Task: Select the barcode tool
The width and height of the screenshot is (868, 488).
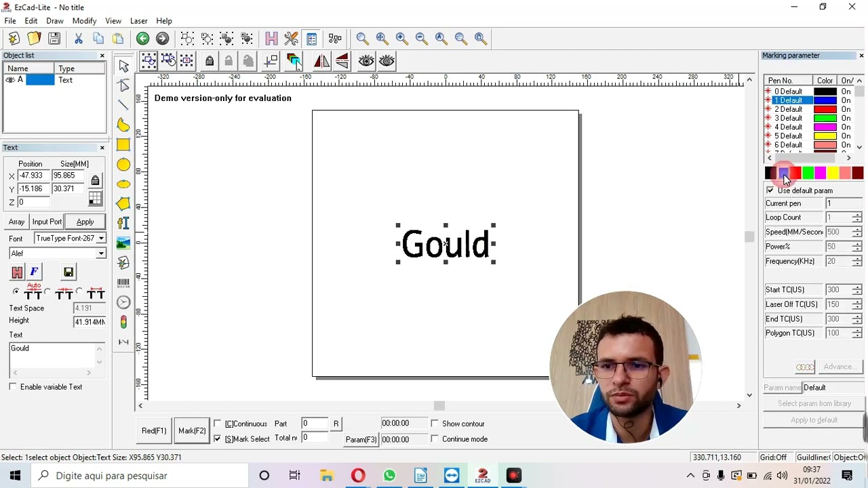Action: [123, 283]
